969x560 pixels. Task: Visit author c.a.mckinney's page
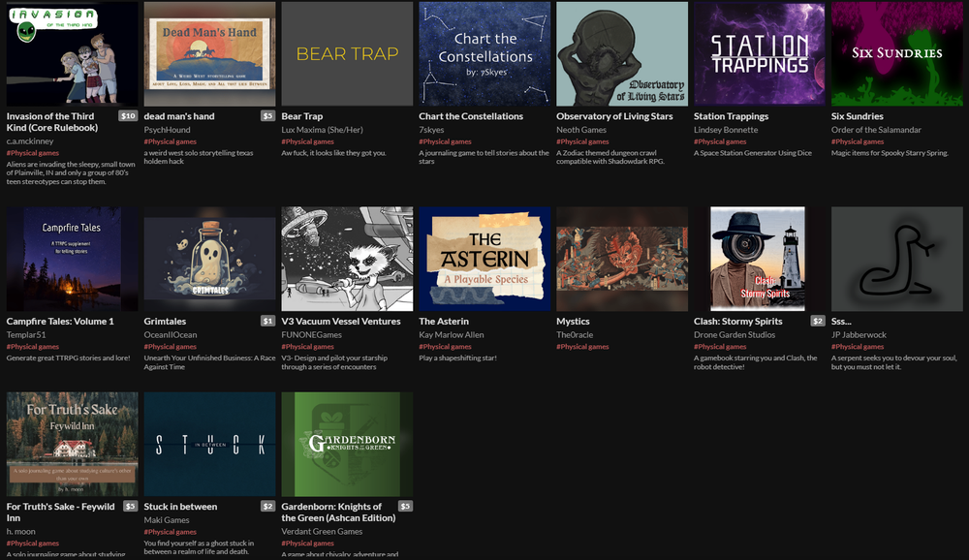[30, 140]
